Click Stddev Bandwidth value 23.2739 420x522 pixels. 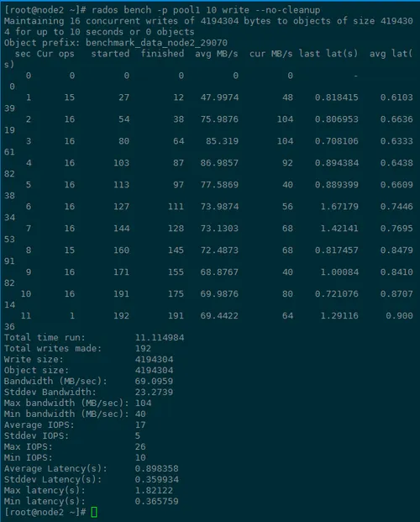(x=154, y=393)
